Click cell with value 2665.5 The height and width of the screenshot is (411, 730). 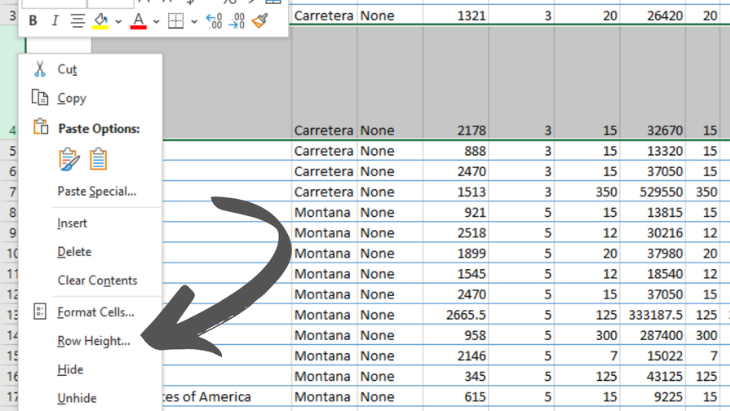point(456,315)
